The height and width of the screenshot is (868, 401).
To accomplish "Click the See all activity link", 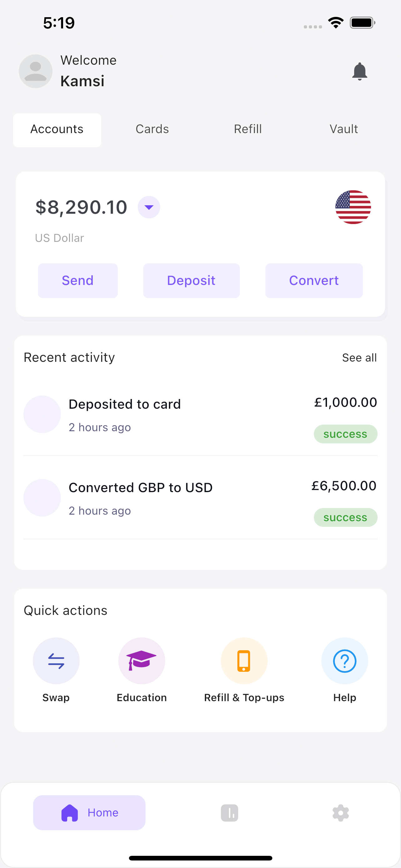I will [x=359, y=357].
